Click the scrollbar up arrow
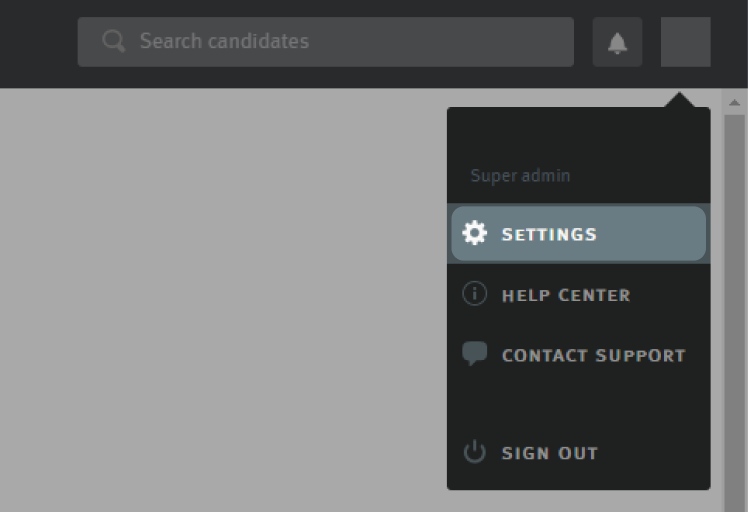Image resolution: width=748 pixels, height=512 pixels. pyautogui.click(x=735, y=102)
